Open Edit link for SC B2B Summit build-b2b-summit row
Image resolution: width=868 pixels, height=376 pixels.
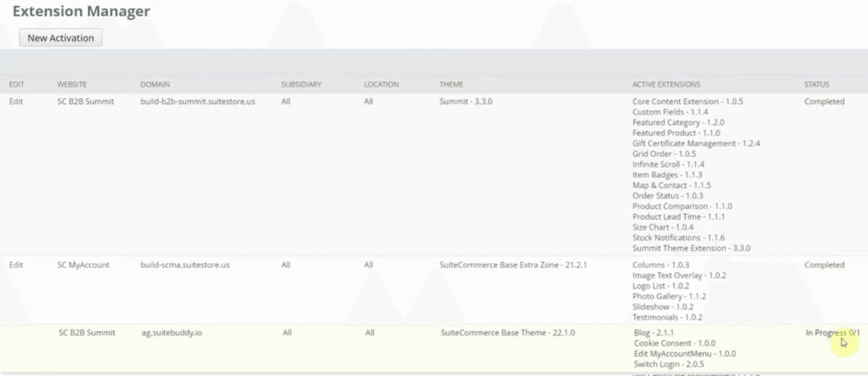coord(16,102)
